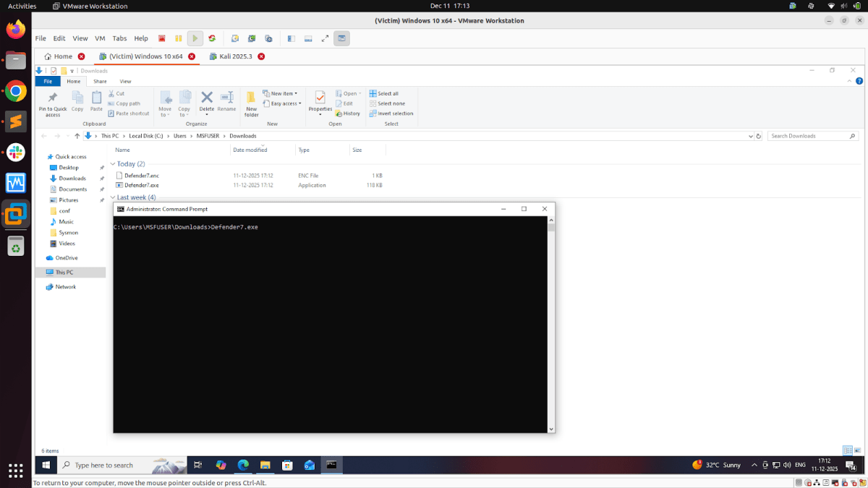Power on the VM with the green play icon
The height and width of the screenshot is (488, 868).
pyautogui.click(x=195, y=38)
